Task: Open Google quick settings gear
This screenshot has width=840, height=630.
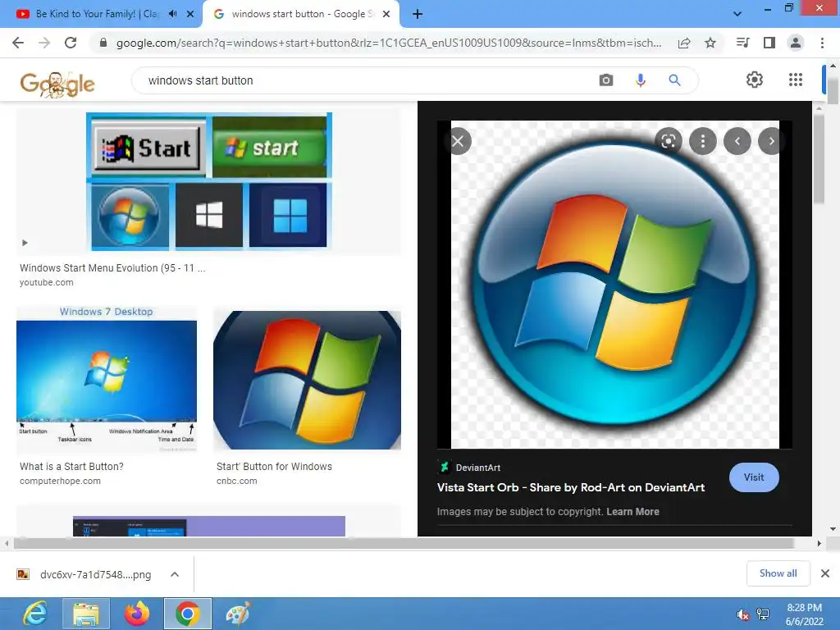Action: point(755,80)
